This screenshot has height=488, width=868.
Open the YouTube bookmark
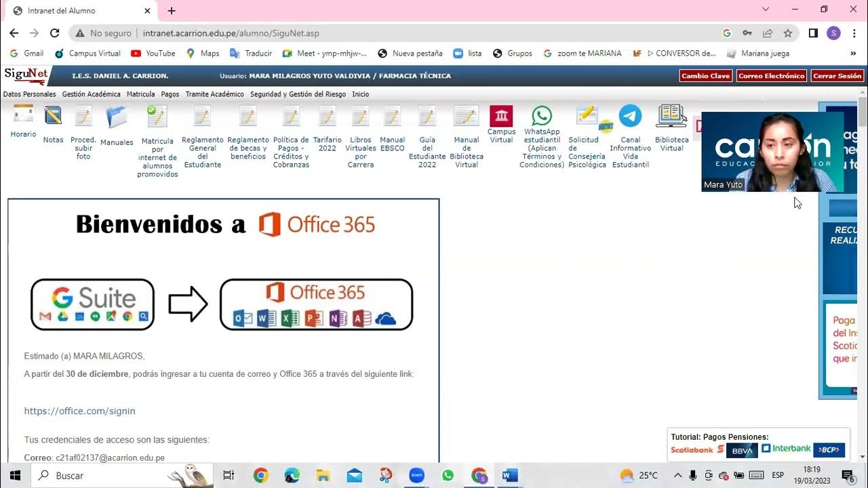click(x=153, y=53)
